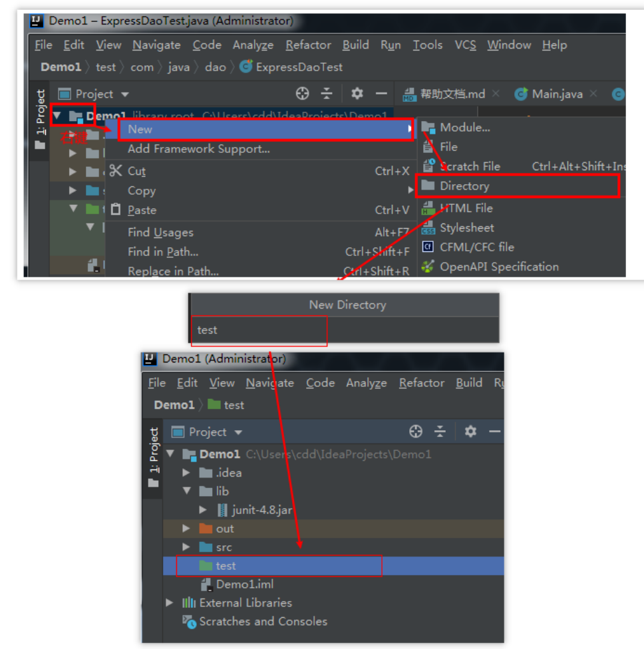Click com in top breadcrumb bar
The image size is (644, 649).
tap(142, 66)
